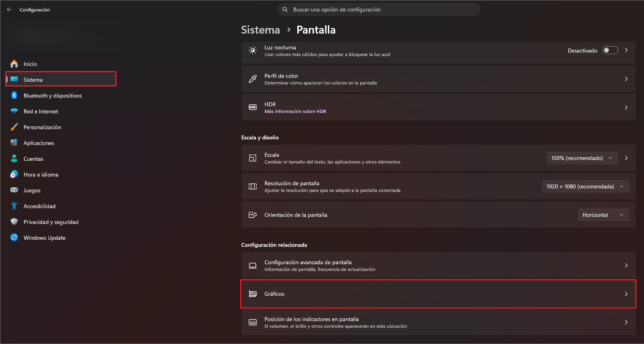Open Configuración avanzada de pantalla
This screenshot has width=644, height=344.
point(438,265)
